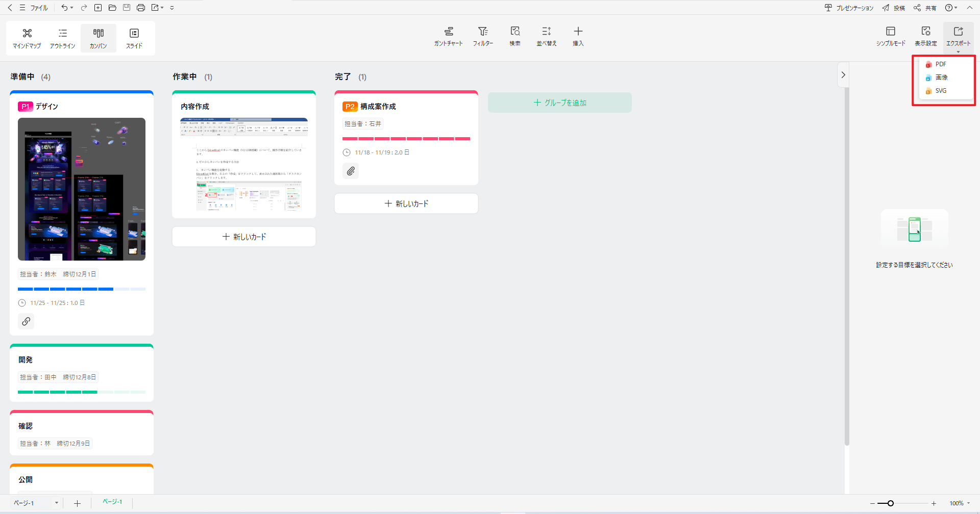Click the 投稿 post button

[x=894, y=8]
